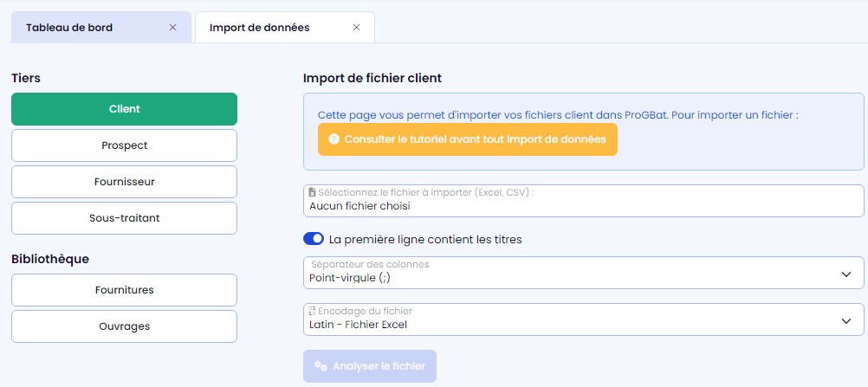
Task: Open the Ouvrages library import
Action: pos(124,326)
